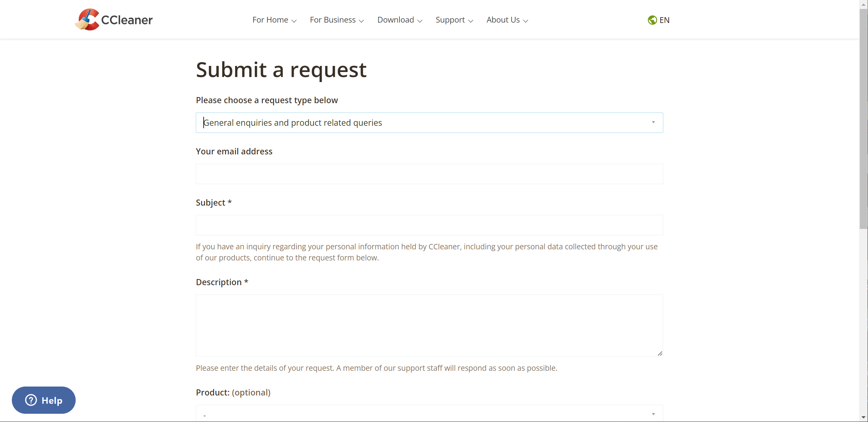This screenshot has width=868, height=422.
Task: Open the Help widget button
Action: click(x=44, y=400)
